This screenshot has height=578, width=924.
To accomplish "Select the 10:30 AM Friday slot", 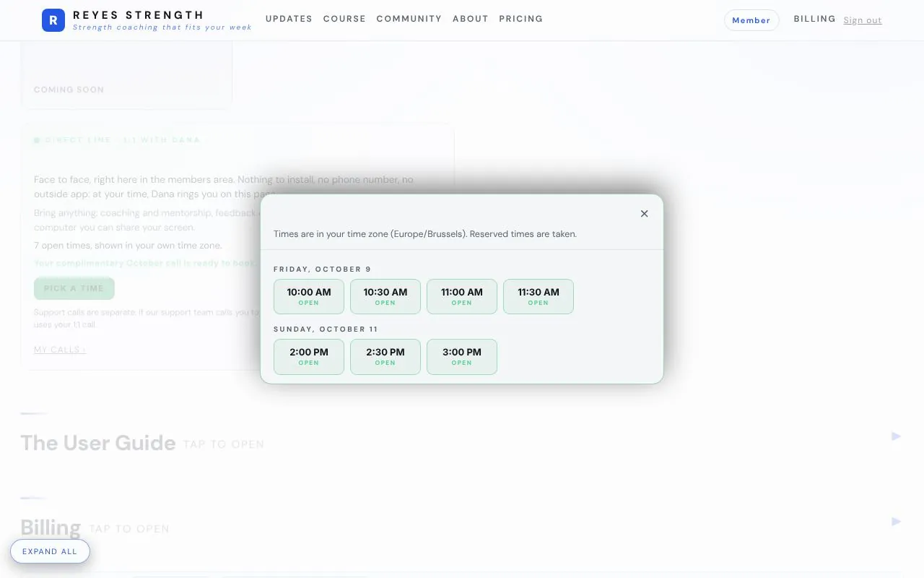I will [385, 296].
